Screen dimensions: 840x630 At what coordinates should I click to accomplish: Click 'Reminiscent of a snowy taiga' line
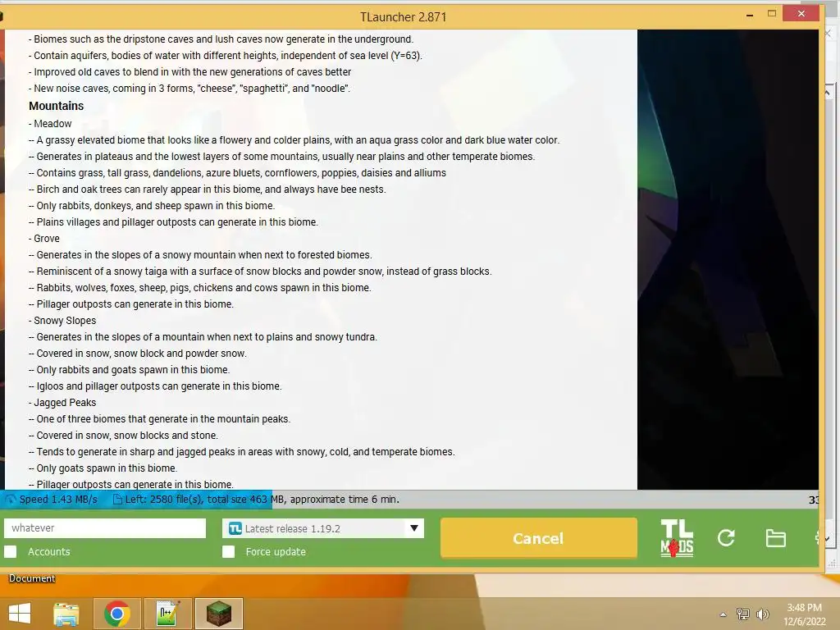pos(260,271)
